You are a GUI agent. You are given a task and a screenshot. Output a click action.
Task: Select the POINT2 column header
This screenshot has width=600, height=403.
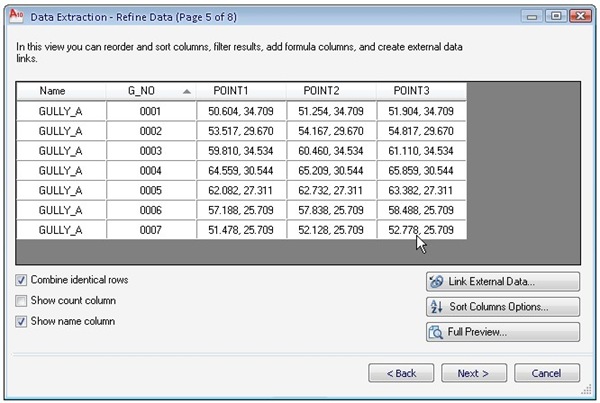click(331, 91)
